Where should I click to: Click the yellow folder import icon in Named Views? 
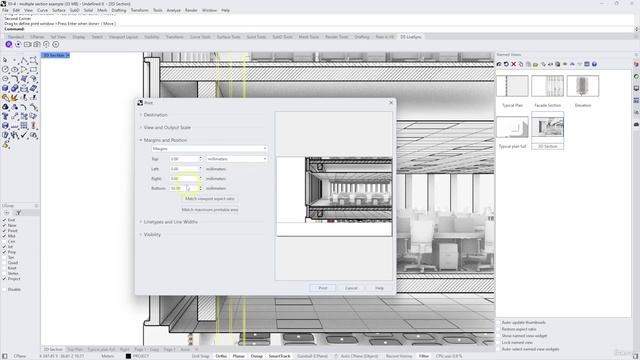(x=536, y=64)
